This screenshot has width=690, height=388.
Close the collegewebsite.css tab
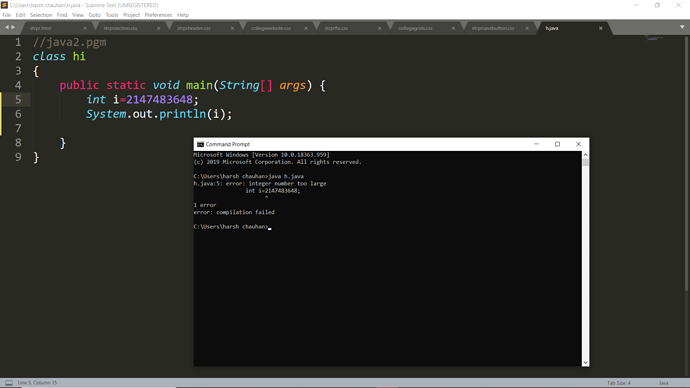[x=306, y=28]
